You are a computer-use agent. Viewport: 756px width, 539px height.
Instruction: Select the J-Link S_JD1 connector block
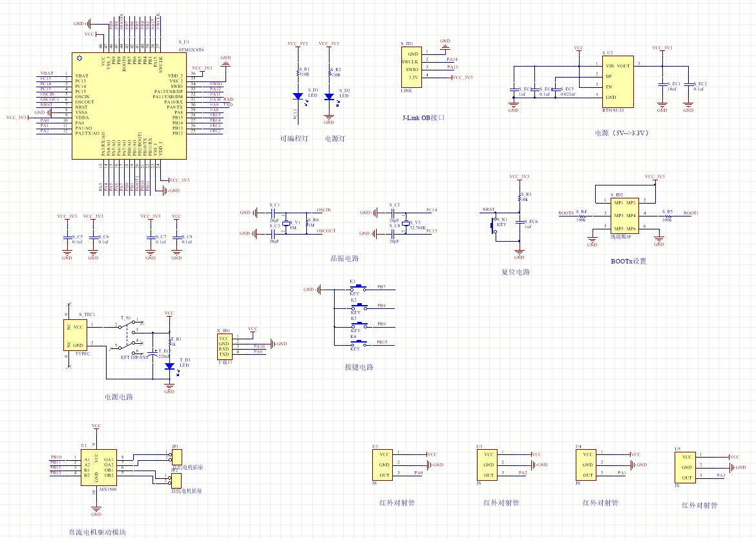click(410, 67)
